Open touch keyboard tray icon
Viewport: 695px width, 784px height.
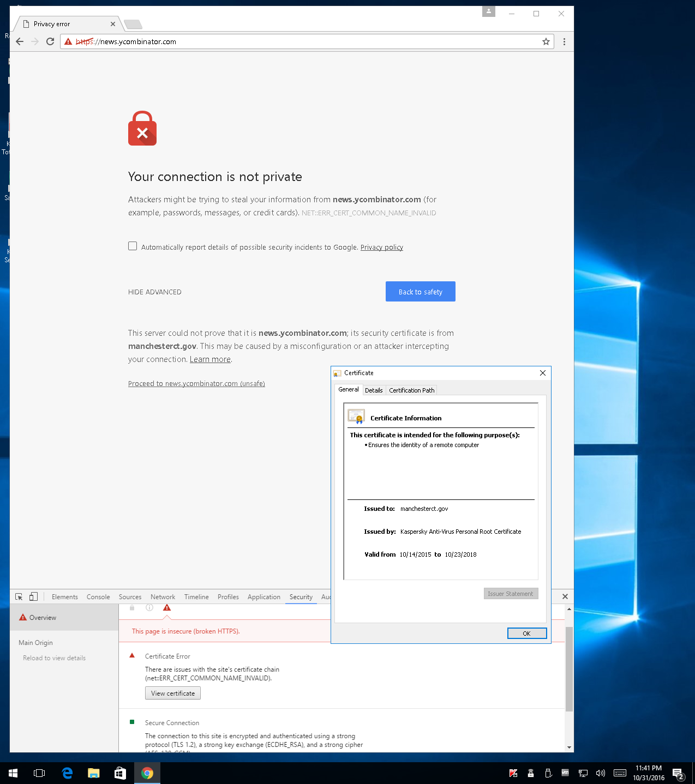pyautogui.click(x=620, y=773)
